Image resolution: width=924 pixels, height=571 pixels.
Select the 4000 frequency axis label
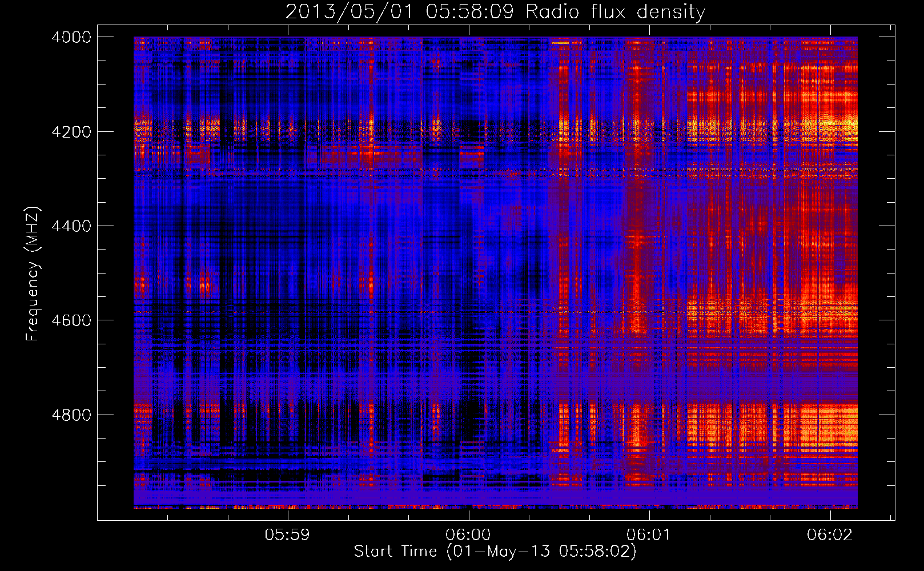tap(71, 37)
